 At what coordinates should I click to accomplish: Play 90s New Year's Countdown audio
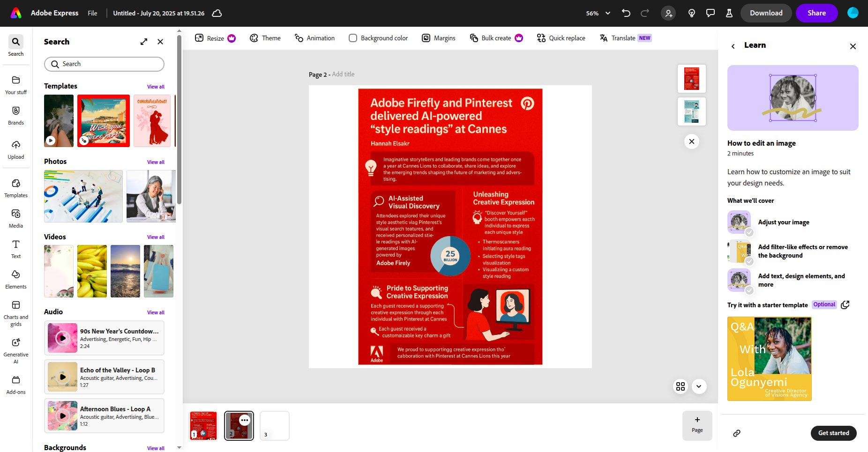tap(62, 338)
